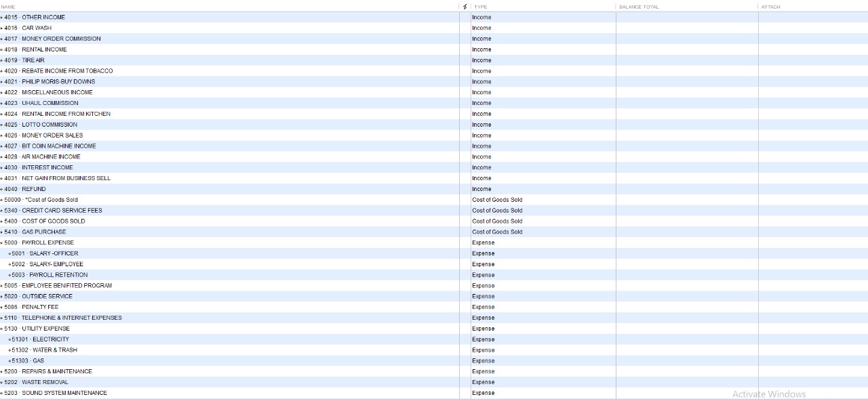Collapse the 5130 UTILITY EXPENSE account group

2,329
